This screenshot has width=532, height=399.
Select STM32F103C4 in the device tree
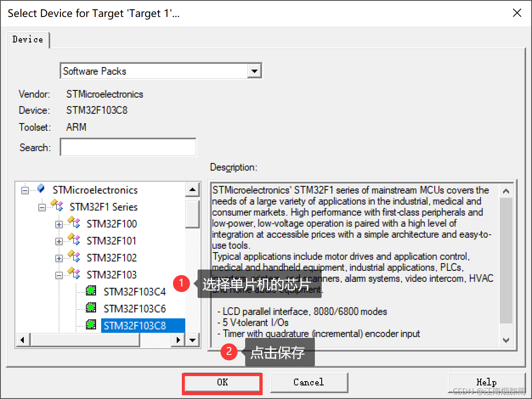click(x=135, y=292)
